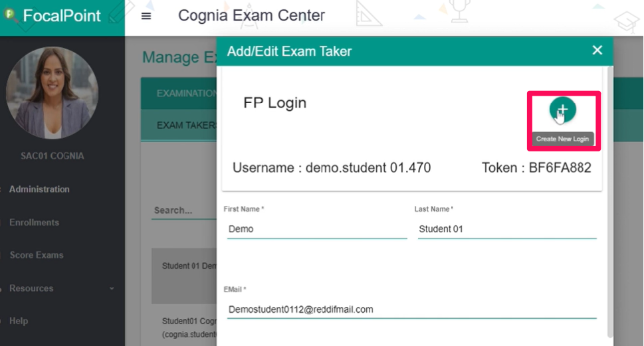Click the Username demo.student 01.470 text
The height and width of the screenshot is (346, 644).
332,168
